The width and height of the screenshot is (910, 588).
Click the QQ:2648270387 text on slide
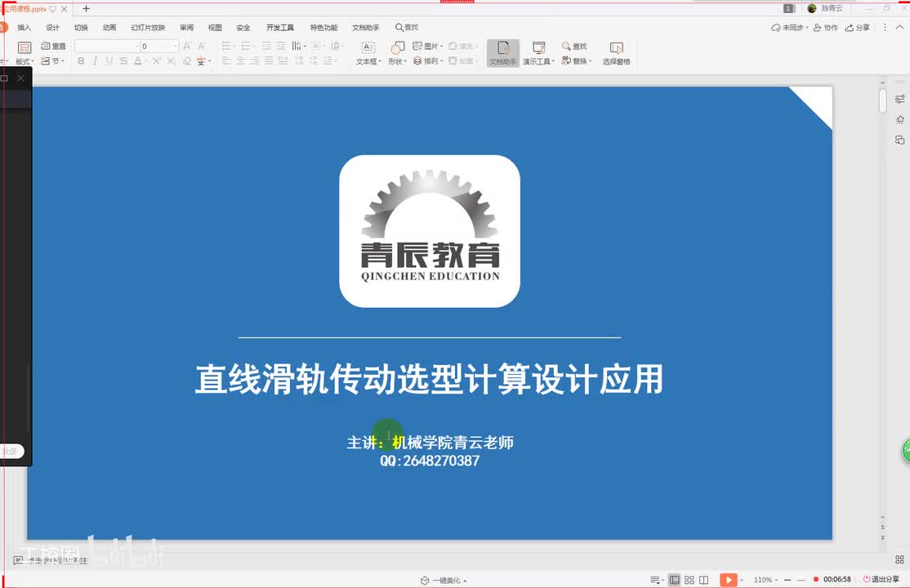tap(430, 461)
